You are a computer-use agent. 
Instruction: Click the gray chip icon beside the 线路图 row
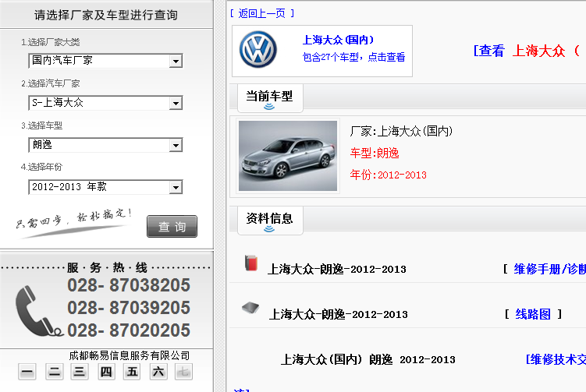250,308
